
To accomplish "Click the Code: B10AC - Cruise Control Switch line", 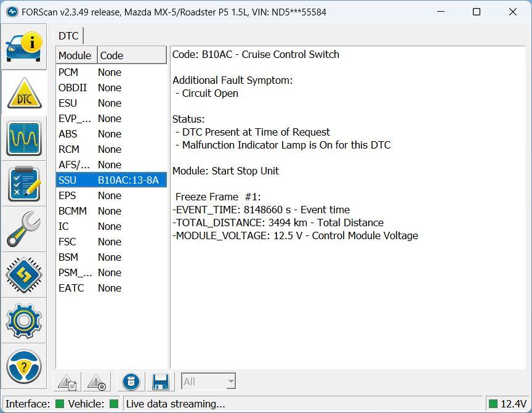I will tap(256, 54).
